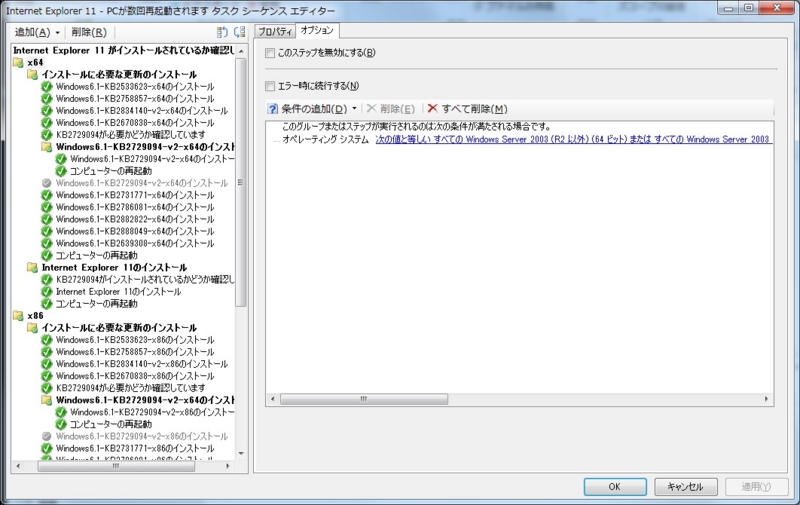800x505 pixels.
Task: Select インストールに必要な更新のインストール group under x64
Action: (x=119, y=74)
